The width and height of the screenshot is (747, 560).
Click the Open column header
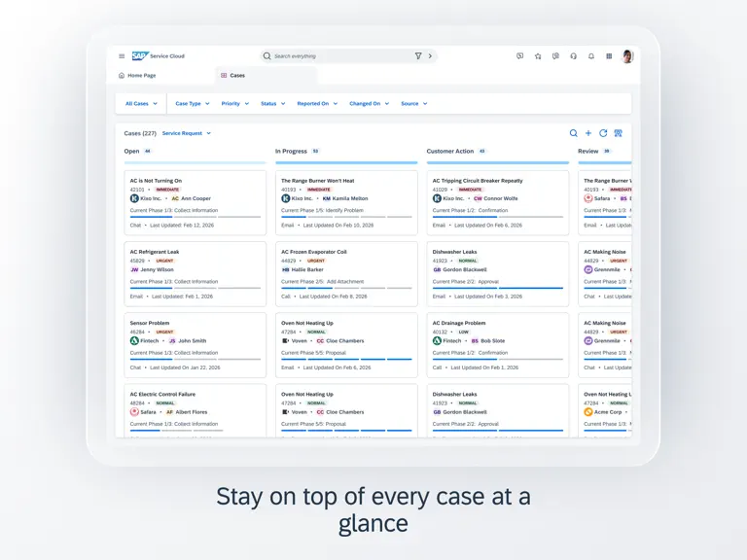point(131,152)
